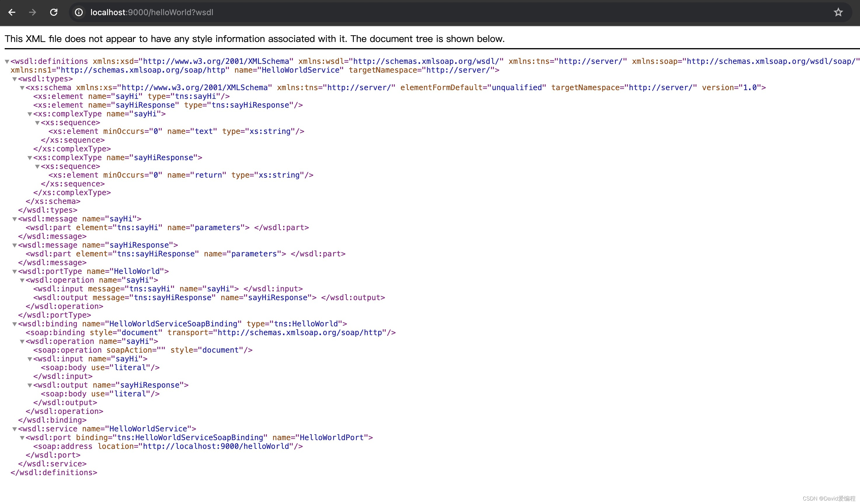Click the page reload icon
Screen dimensions: 860x504
point(53,12)
